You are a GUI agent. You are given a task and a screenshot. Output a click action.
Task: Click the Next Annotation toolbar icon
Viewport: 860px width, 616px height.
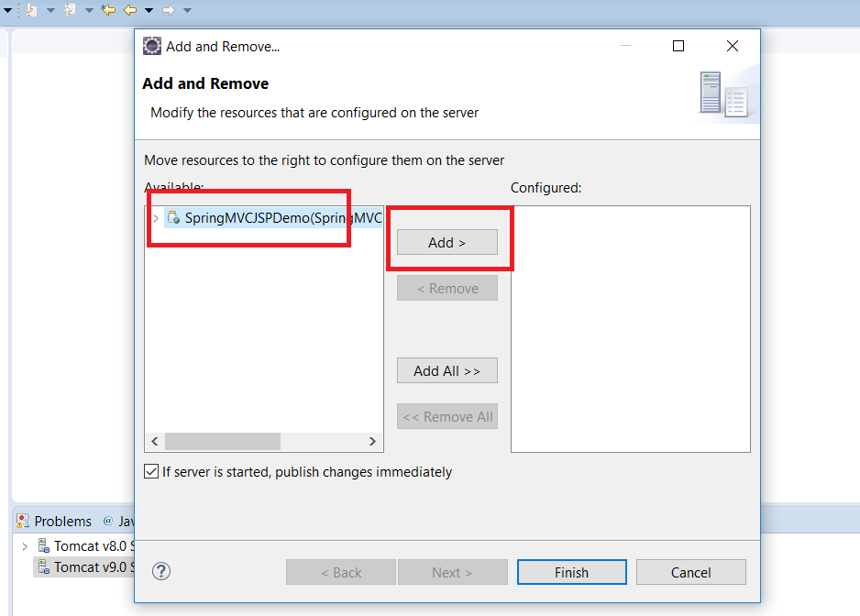point(31,10)
